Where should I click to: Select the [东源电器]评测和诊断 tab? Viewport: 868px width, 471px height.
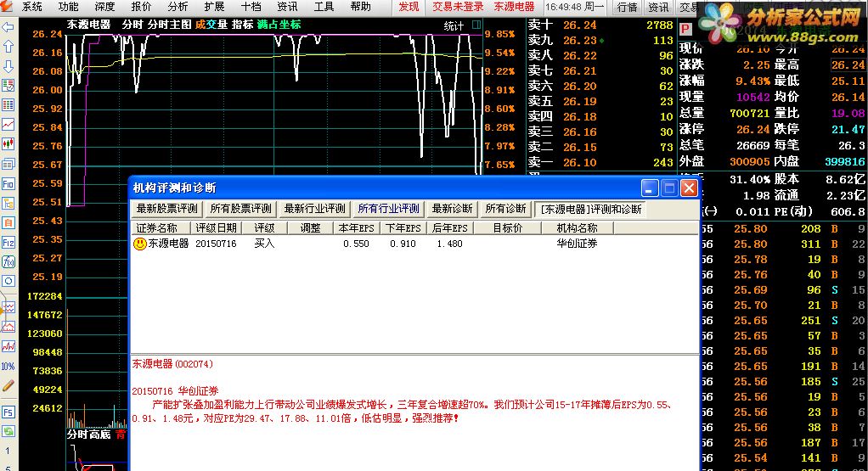(x=591, y=209)
